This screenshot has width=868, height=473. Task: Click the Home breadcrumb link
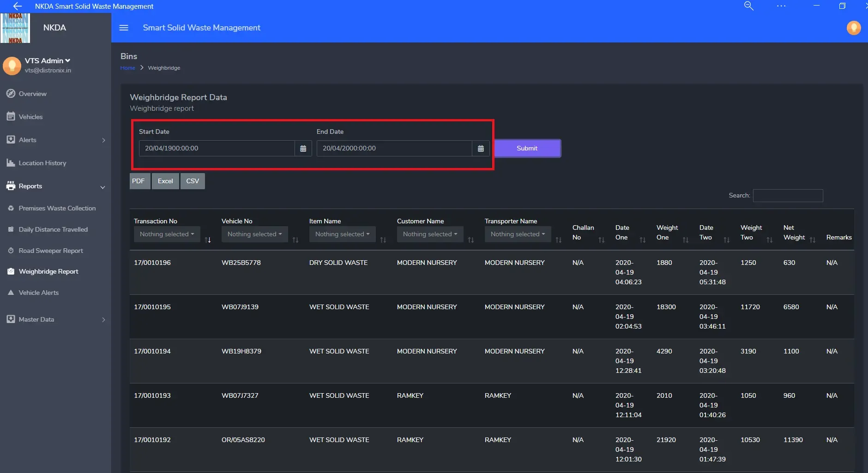click(127, 68)
